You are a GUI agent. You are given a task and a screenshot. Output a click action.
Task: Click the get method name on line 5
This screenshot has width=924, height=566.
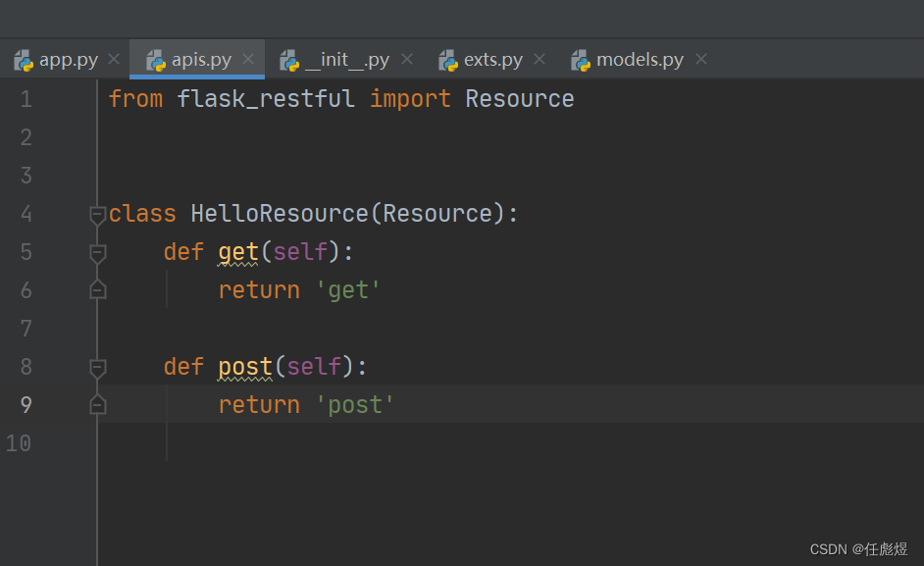pos(238,252)
